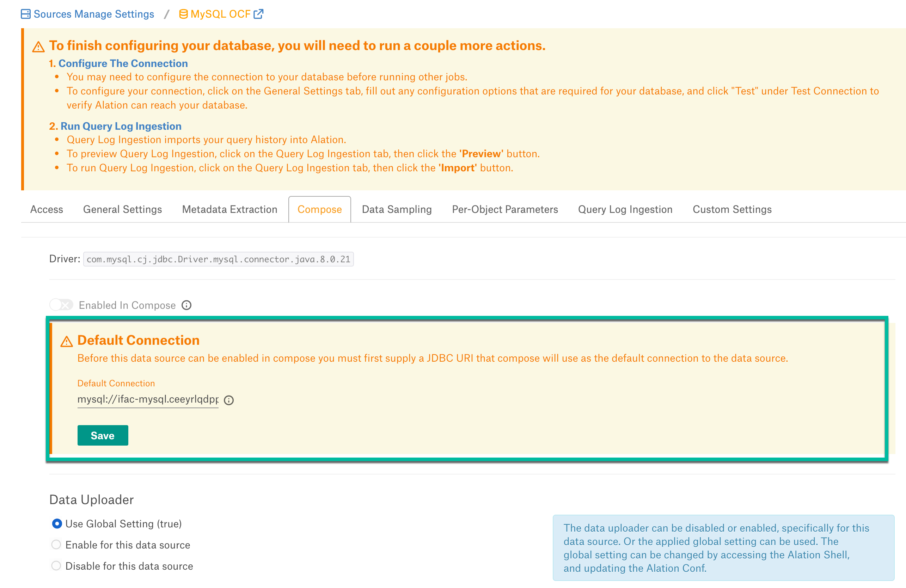Click Run Query Log Ingestion link
This screenshot has height=588, width=906.
(x=121, y=126)
